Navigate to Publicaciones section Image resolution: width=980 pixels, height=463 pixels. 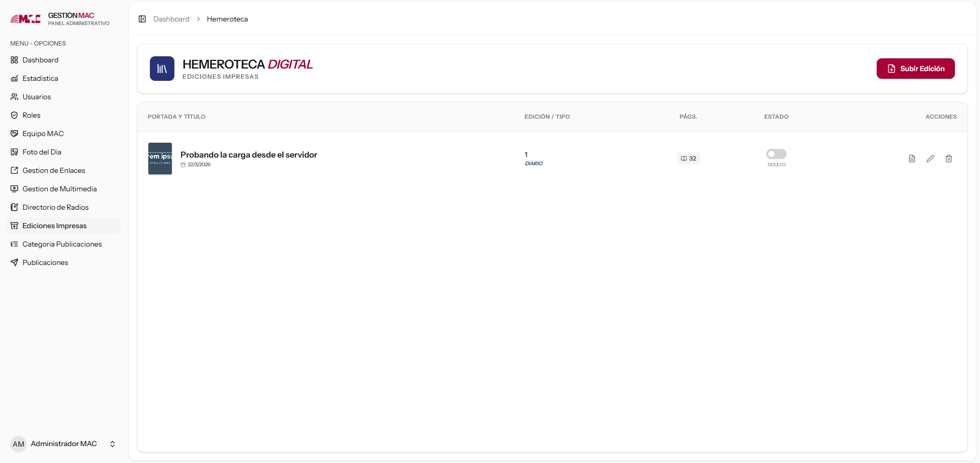45,262
